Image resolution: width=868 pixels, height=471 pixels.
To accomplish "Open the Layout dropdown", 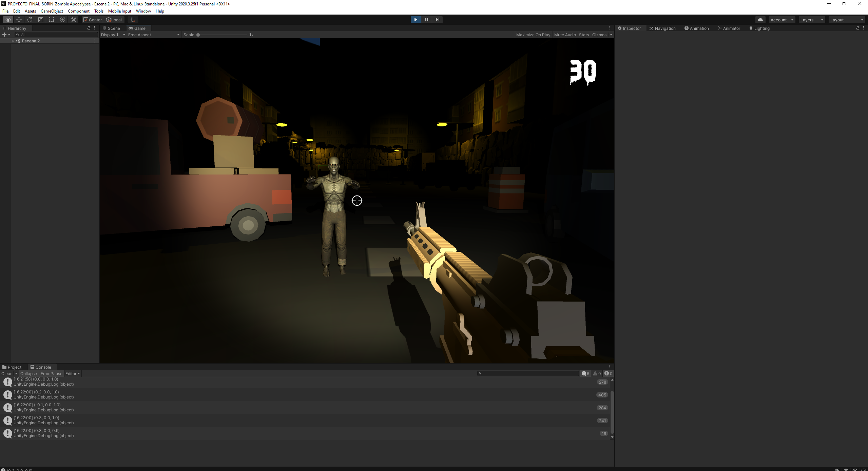I will 846,20.
